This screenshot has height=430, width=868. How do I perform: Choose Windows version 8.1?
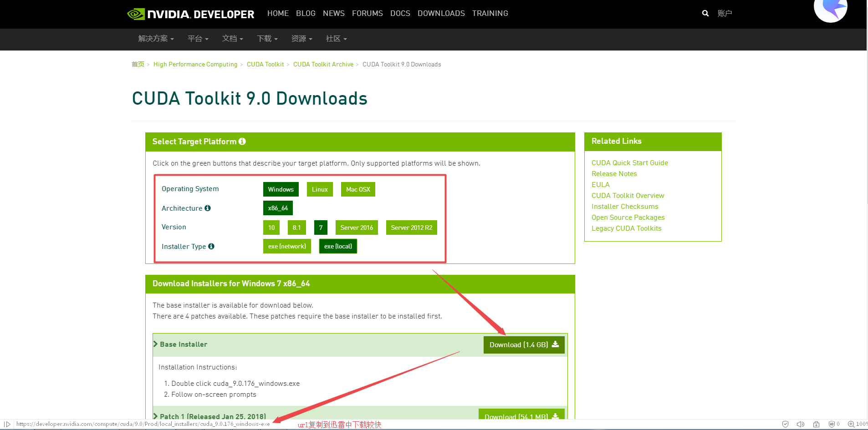pos(297,228)
